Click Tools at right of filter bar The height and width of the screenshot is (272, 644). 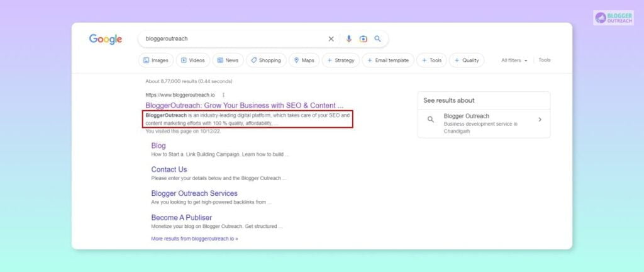coord(544,60)
